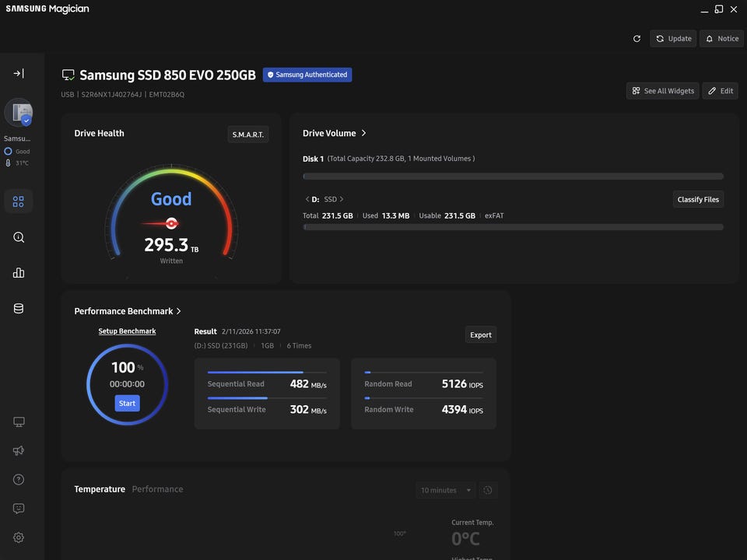The height and width of the screenshot is (560, 747).
Task: Click the Random Write 4394 IOPS value
Action: tap(462, 410)
